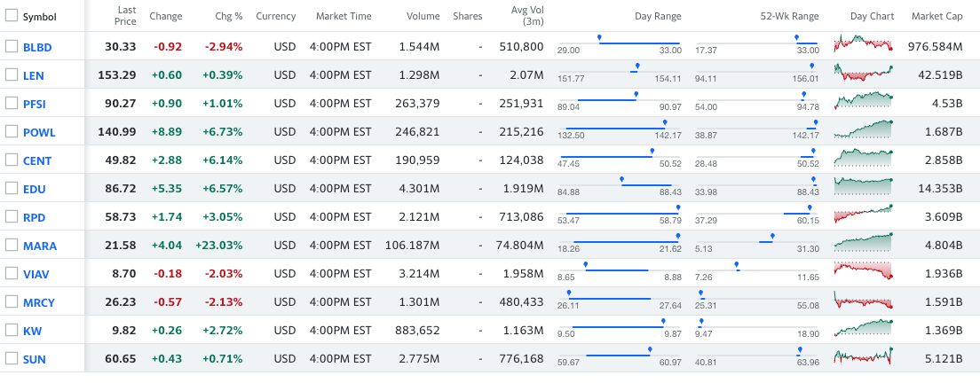Viewport: 980px width, 383px height.
Task: Select the PFSI row checkbox
Action: (12, 104)
